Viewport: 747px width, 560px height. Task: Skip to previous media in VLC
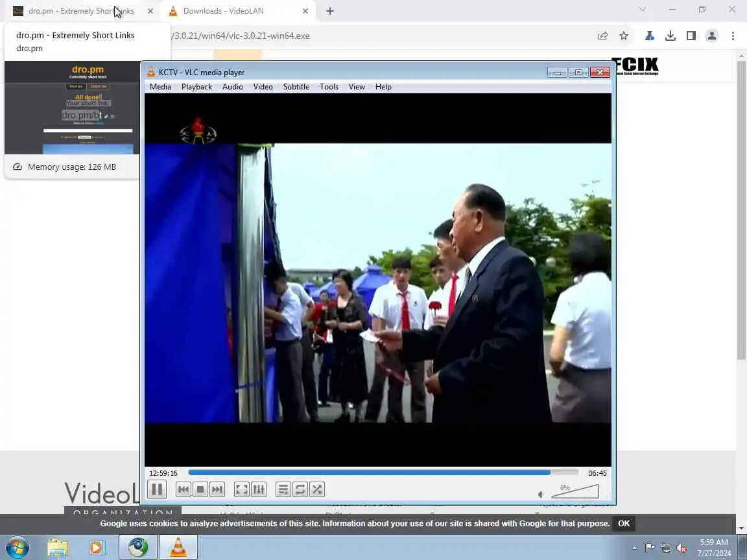pyautogui.click(x=184, y=489)
